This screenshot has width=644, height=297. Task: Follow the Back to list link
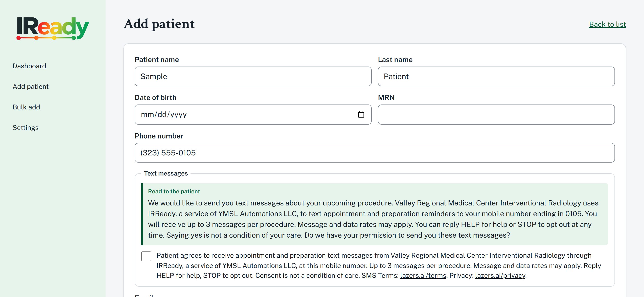tap(607, 24)
